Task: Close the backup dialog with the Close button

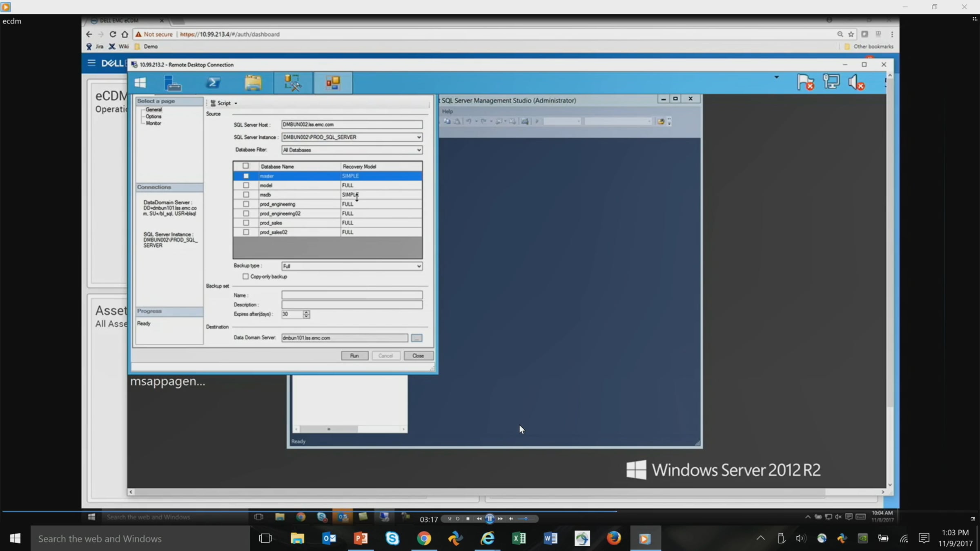Action: [x=418, y=356]
